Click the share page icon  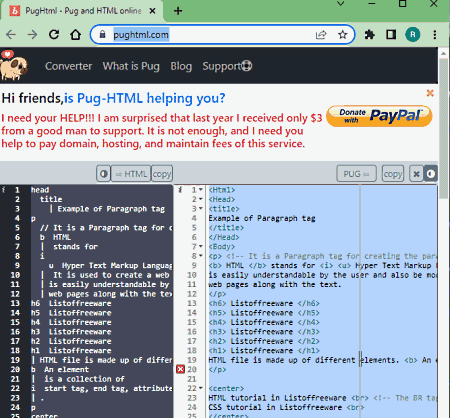321,35
